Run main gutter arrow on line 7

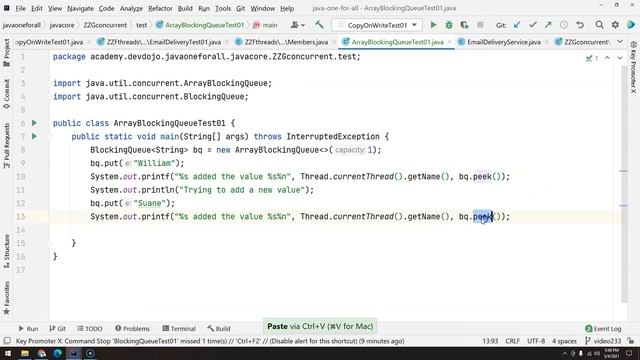tap(35, 136)
